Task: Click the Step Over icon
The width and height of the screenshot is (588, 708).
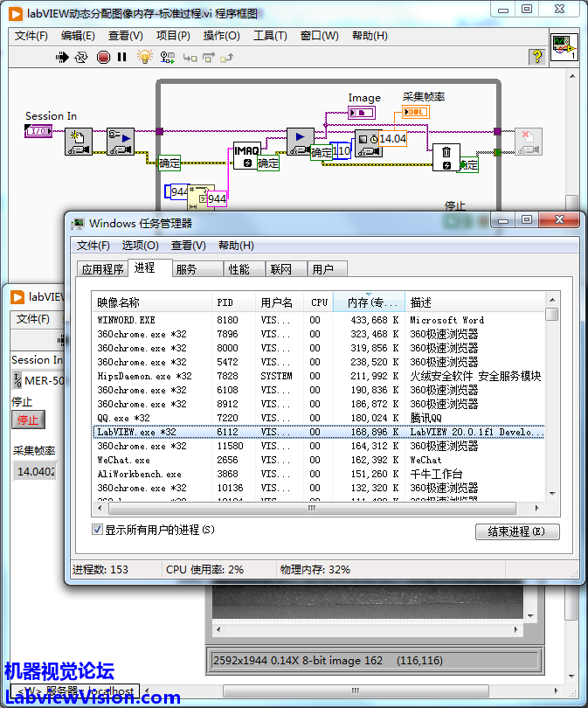Action: [209, 58]
